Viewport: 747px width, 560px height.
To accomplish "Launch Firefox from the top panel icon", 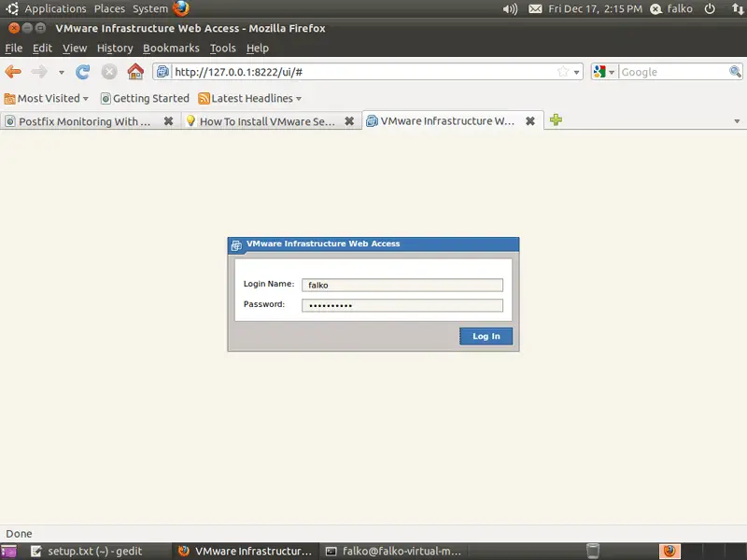I will pos(181,8).
